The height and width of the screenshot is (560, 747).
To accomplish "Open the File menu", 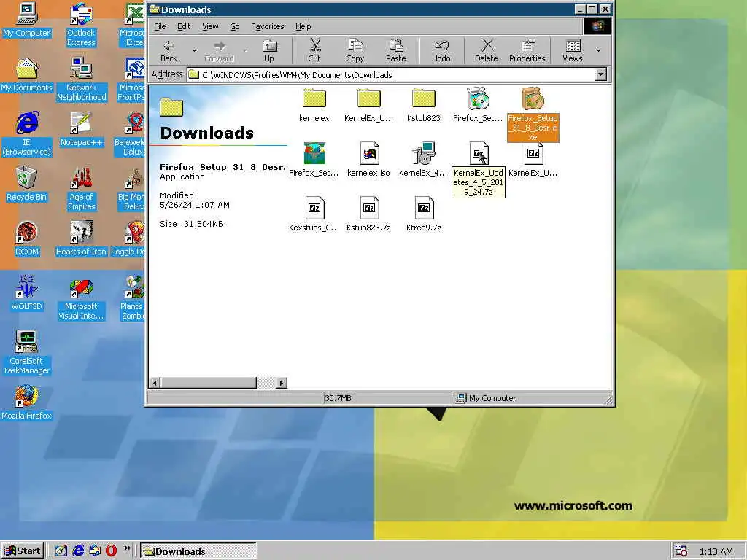I will click(x=160, y=27).
